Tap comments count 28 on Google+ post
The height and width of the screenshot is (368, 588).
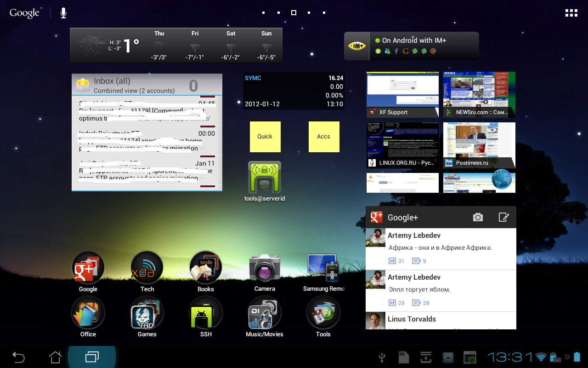click(x=421, y=303)
